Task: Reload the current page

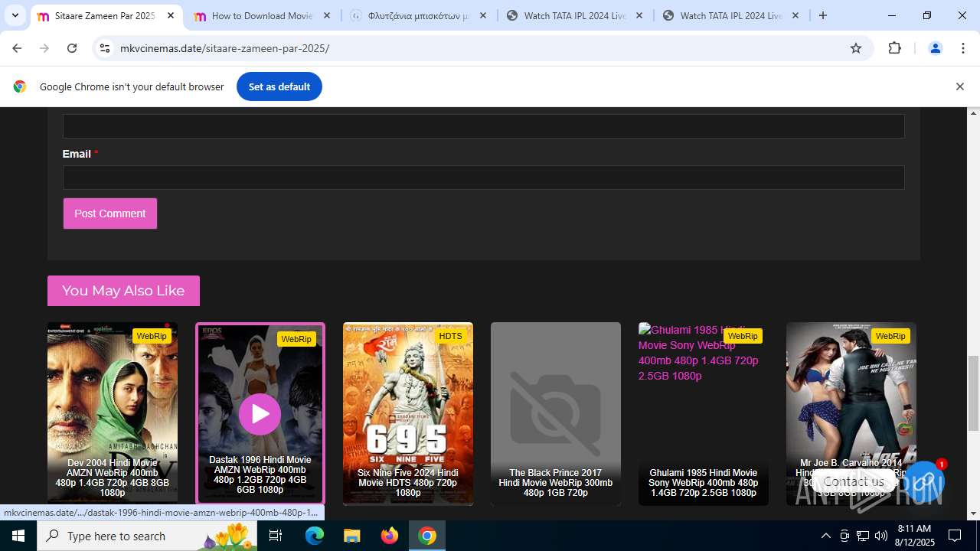Action: coord(72,48)
